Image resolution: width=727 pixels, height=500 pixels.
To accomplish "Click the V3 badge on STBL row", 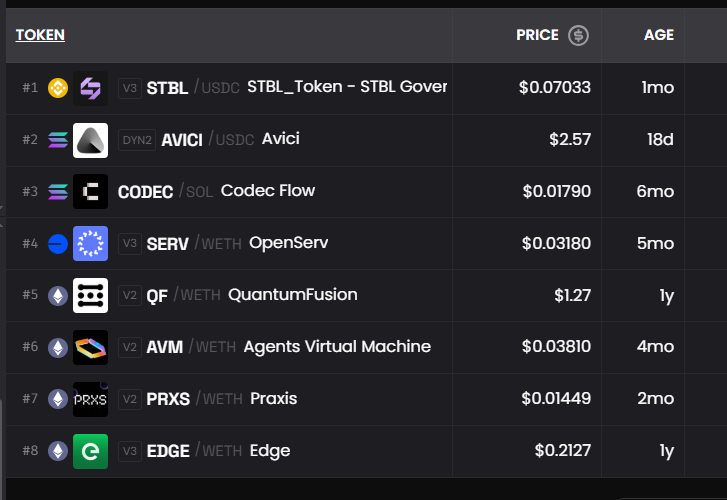I will click(x=130, y=88).
